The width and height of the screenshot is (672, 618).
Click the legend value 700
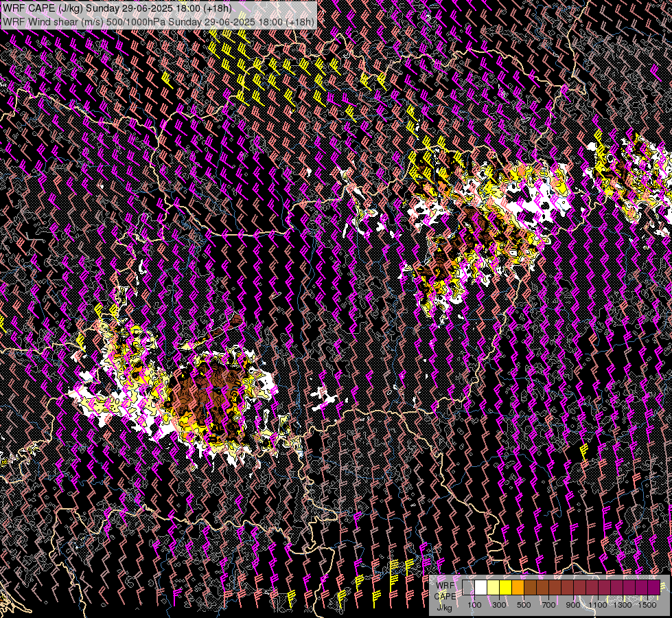(x=548, y=605)
